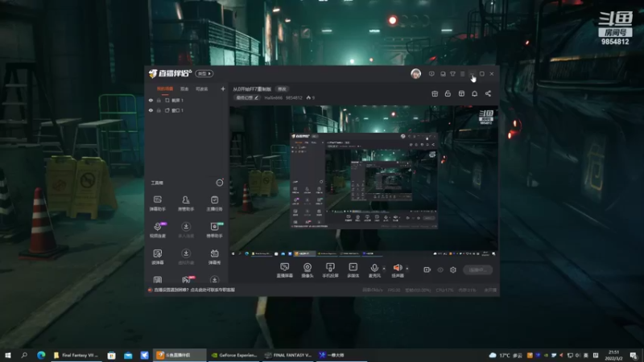644x362 pixels.
Task: Open the 读弹幕 read-danmaku tool
Action: 157,256
